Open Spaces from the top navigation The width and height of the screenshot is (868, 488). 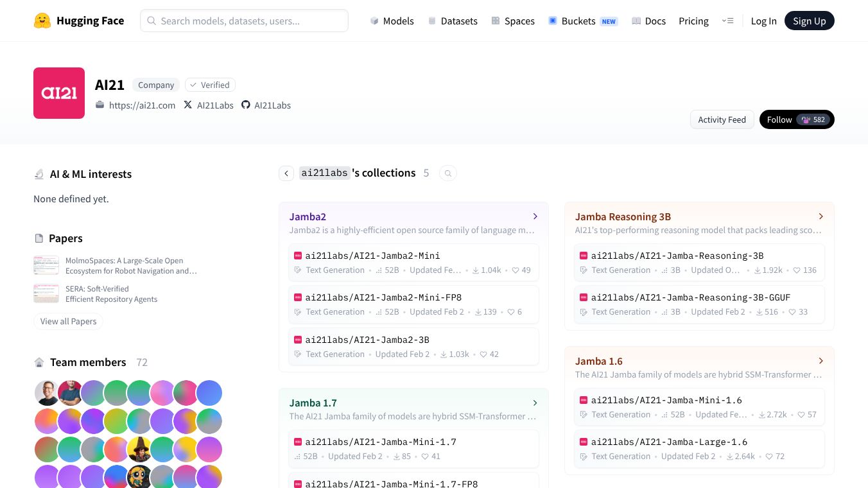(512, 21)
